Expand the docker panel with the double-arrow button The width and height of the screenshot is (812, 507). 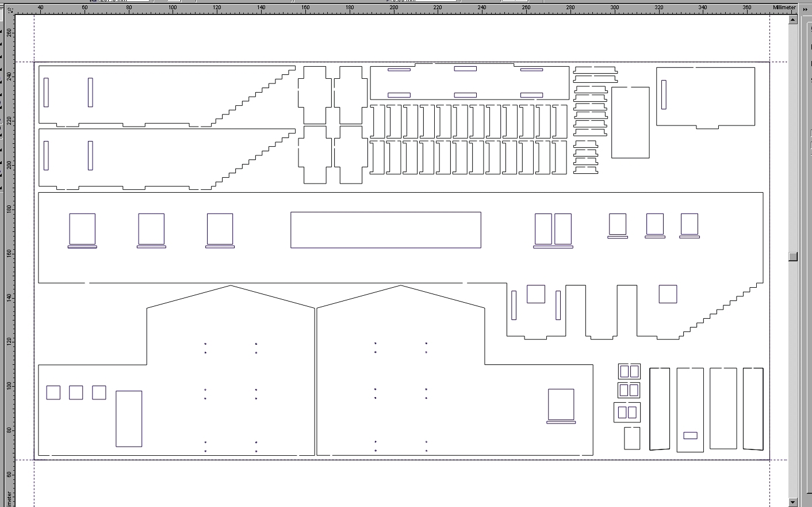[805, 9]
